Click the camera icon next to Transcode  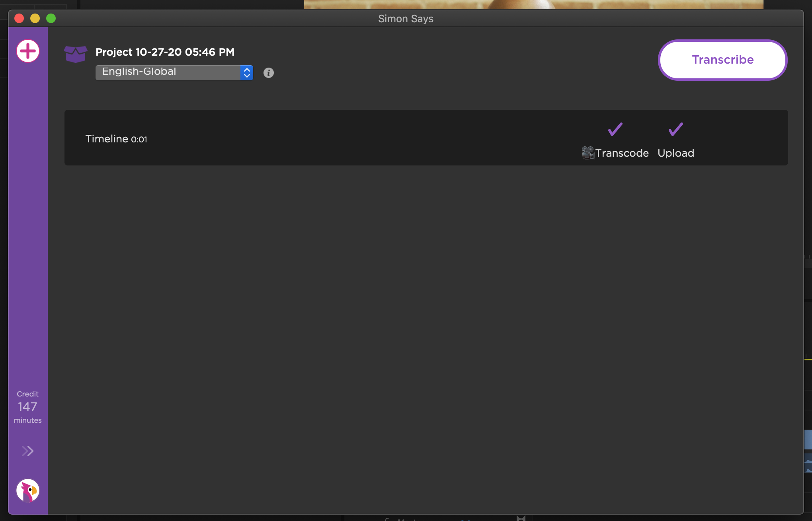coord(588,153)
